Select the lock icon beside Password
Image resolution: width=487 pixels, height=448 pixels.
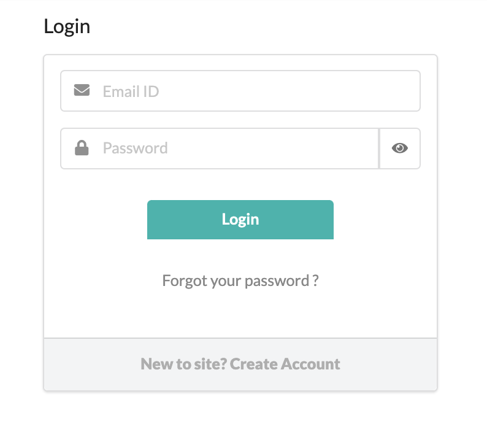82,147
